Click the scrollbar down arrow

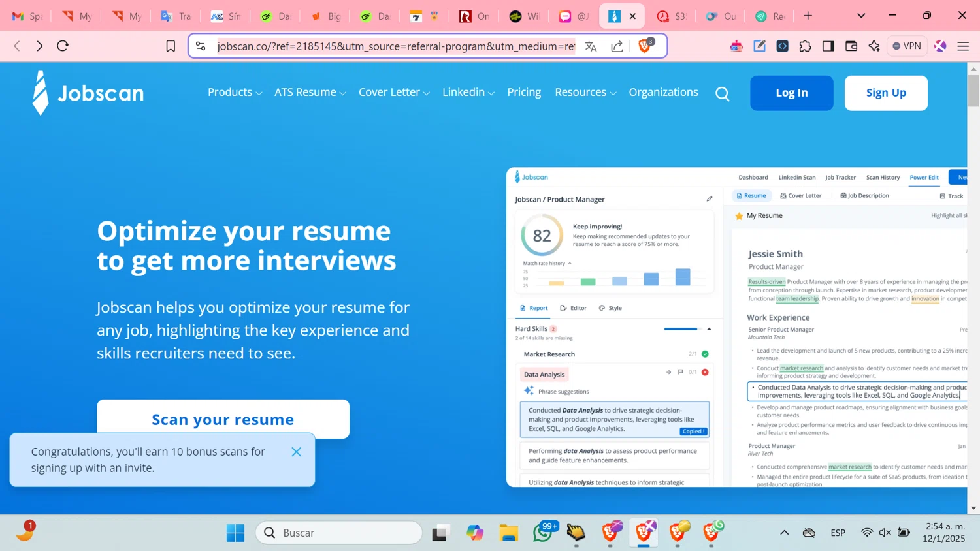tap(973, 508)
